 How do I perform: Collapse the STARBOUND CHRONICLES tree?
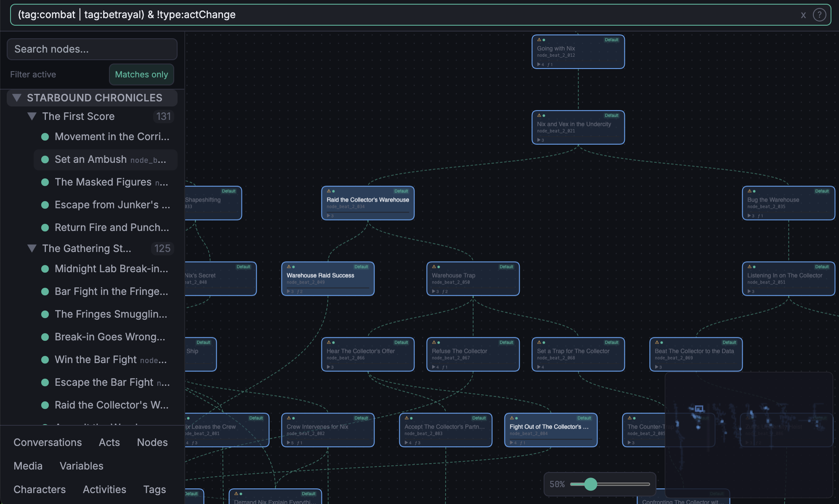pos(17,97)
